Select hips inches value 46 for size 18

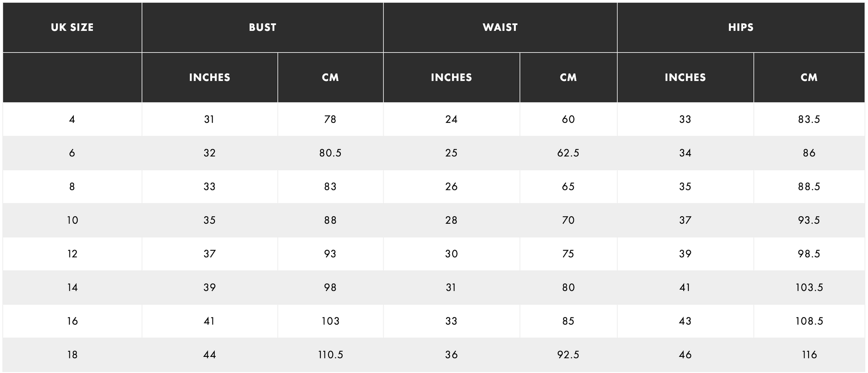[685, 355]
